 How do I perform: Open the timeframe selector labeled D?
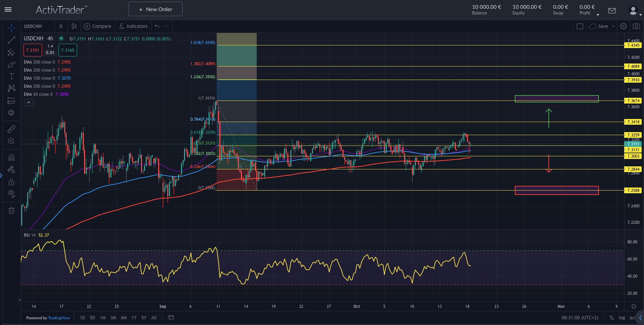tap(61, 26)
